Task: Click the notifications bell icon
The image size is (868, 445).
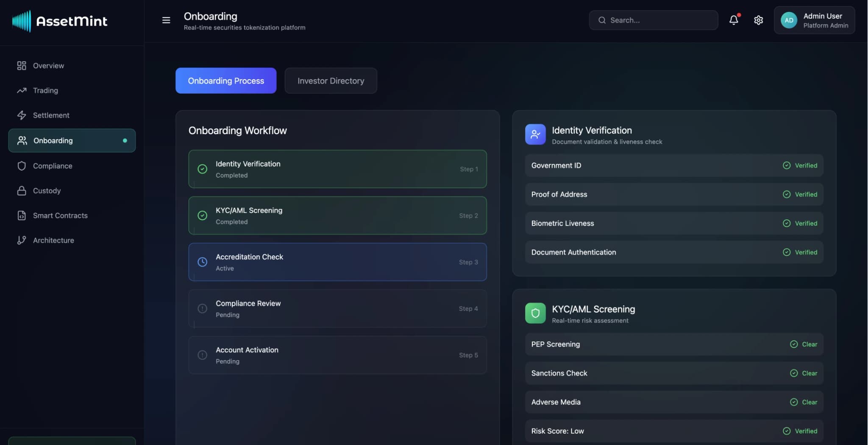Action: click(x=734, y=20)
